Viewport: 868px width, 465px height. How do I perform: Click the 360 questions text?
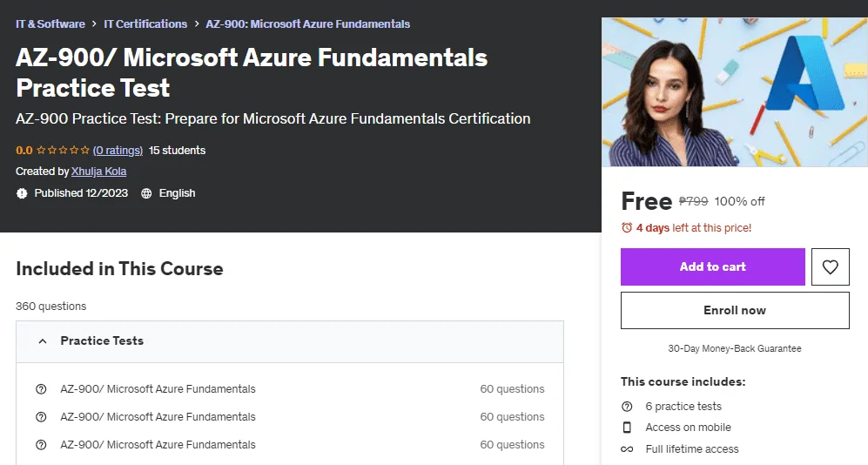coord(50,307)
